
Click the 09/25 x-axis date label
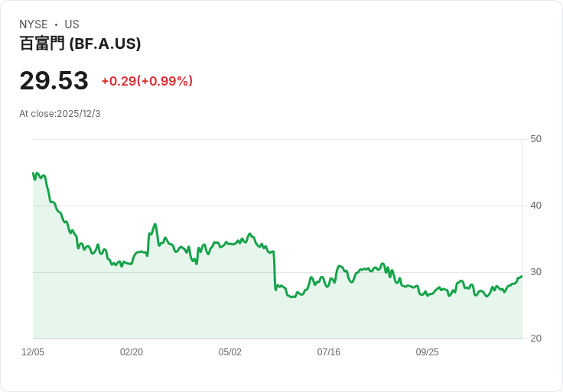tap(428, 352)
